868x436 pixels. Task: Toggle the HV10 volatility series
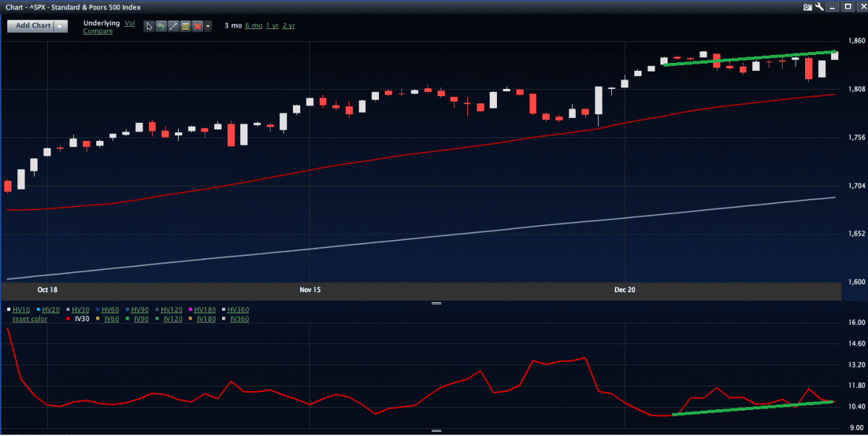22,309
